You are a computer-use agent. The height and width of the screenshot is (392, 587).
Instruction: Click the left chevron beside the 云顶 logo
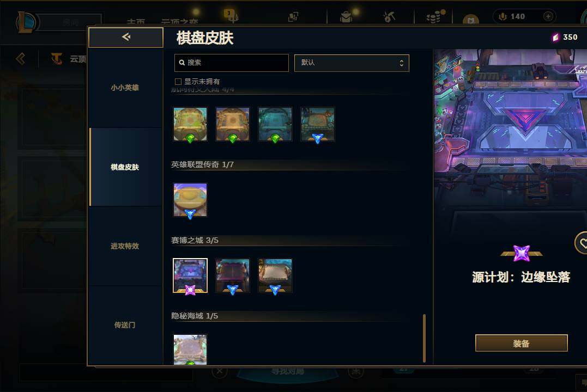21,58
